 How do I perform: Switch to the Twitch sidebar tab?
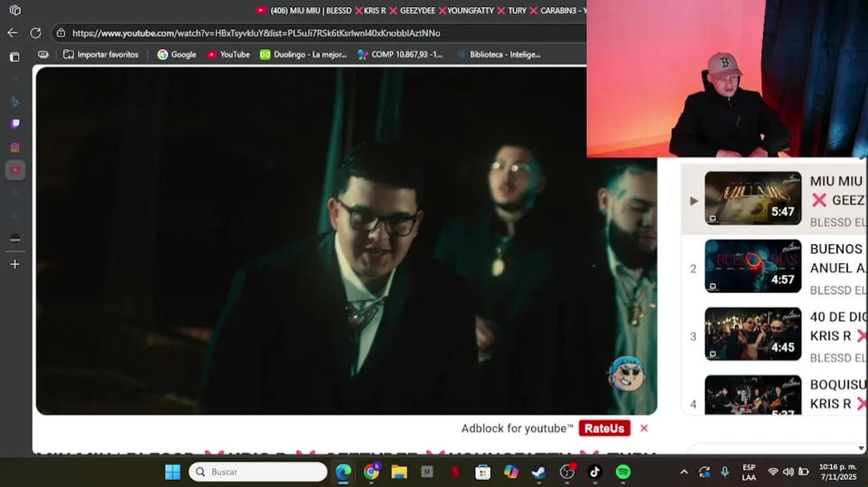(15, 124)
